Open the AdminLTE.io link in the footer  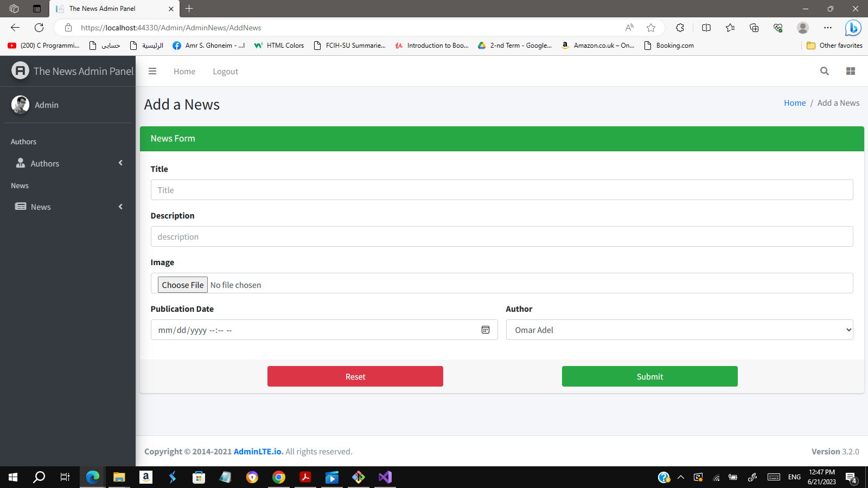pyautogui.click(x=257, y=451)
